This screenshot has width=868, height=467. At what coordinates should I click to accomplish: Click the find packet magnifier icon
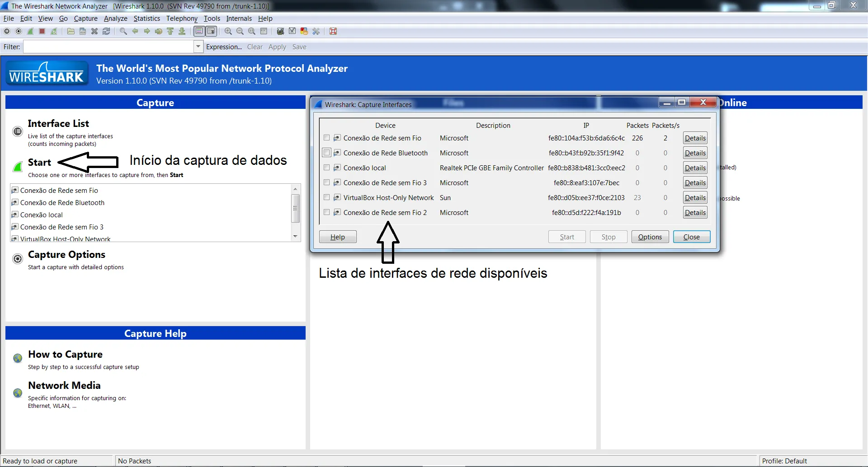123,31
